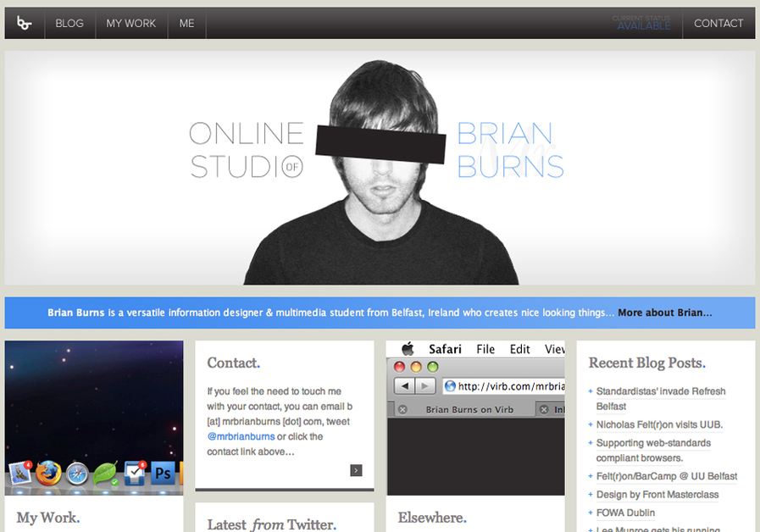Click the "More about Brian..." link
This screenshot has width=760, height=532.
pos(665,312)
